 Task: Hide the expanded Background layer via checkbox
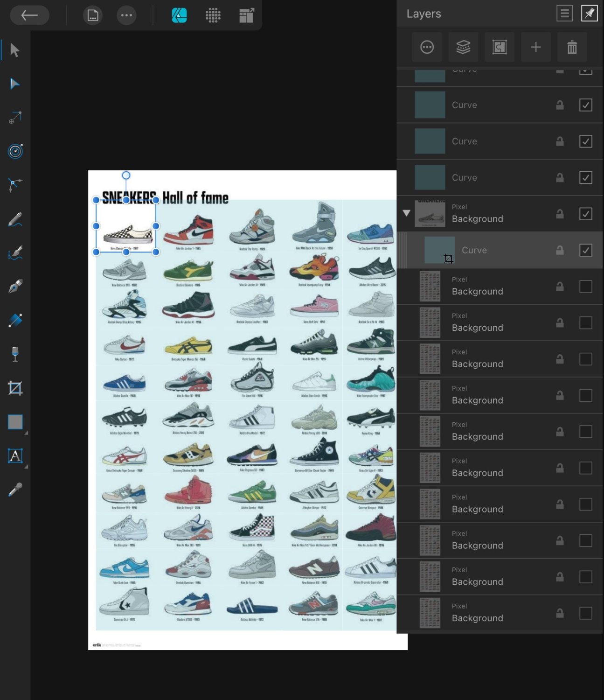(x=585, y=214)
